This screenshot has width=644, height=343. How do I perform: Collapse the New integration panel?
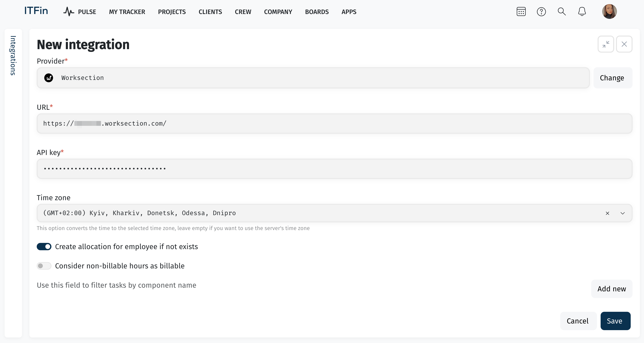pyautogui.click(x=605, y=44)
